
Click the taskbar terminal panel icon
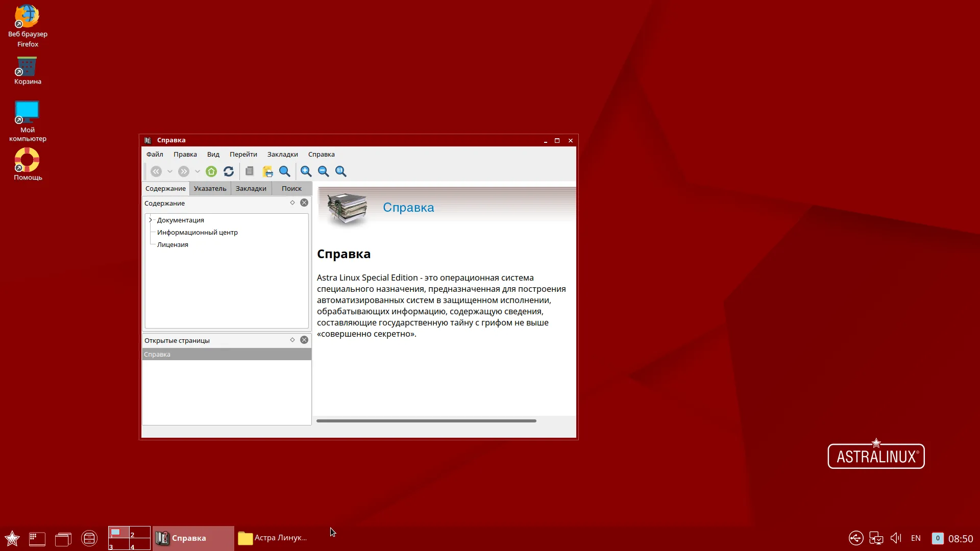coord(37,539)
